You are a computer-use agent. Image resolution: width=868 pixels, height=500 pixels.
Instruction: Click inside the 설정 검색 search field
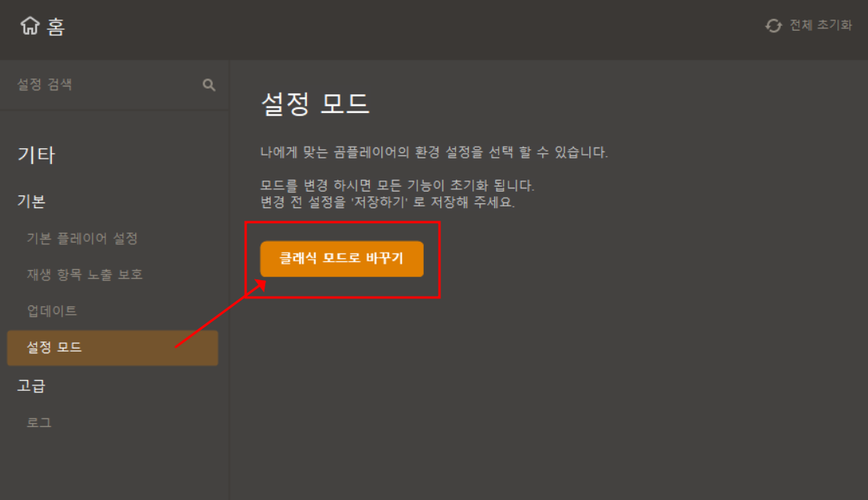[x=94, y=85]
